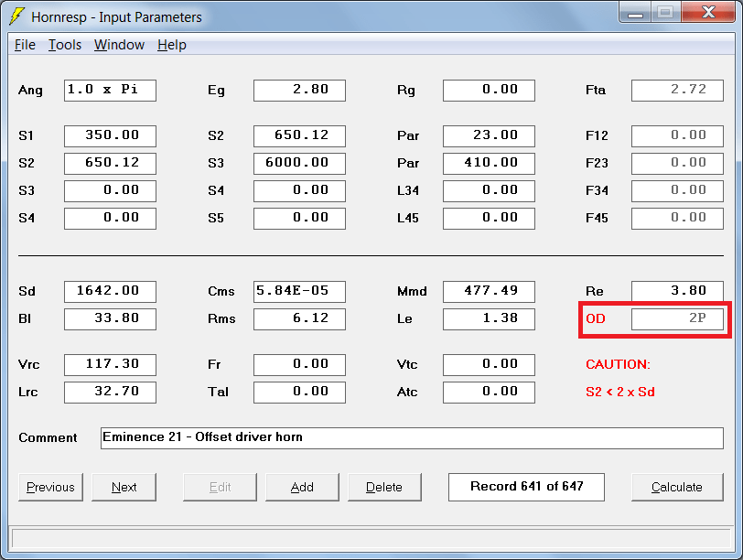Click the Par label beside 410.00
Image resolution: width=743 pixels, height=560 pixels.
tap(408, 164)
